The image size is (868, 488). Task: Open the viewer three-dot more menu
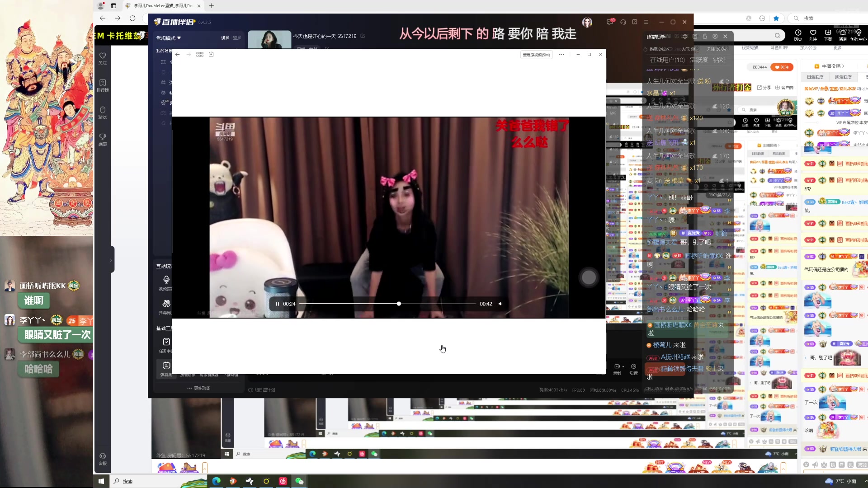(561, 55)
